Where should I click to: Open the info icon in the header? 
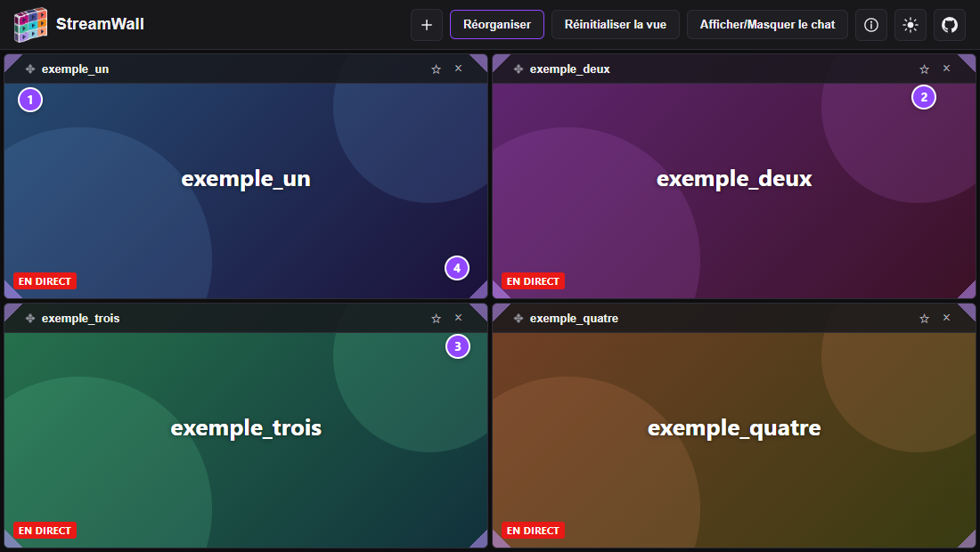[870, 25]
